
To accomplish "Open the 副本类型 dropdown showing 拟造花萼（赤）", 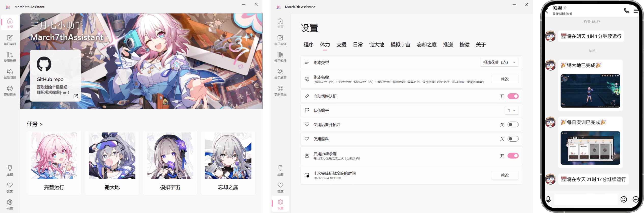I will (499, 63).
